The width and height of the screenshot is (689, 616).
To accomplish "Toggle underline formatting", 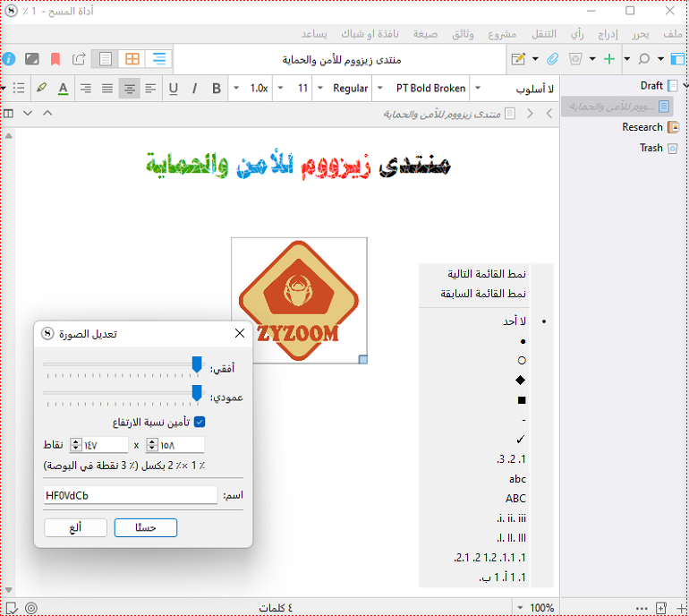I will pos(173,89).
